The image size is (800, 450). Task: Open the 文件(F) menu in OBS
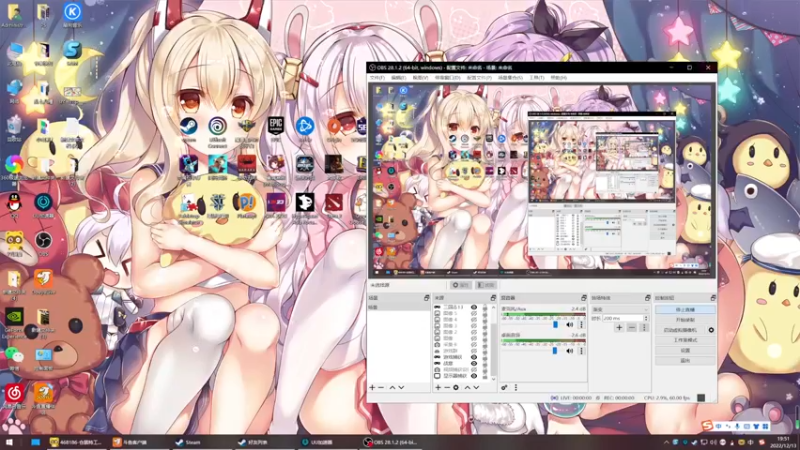(x=377, y=78)
